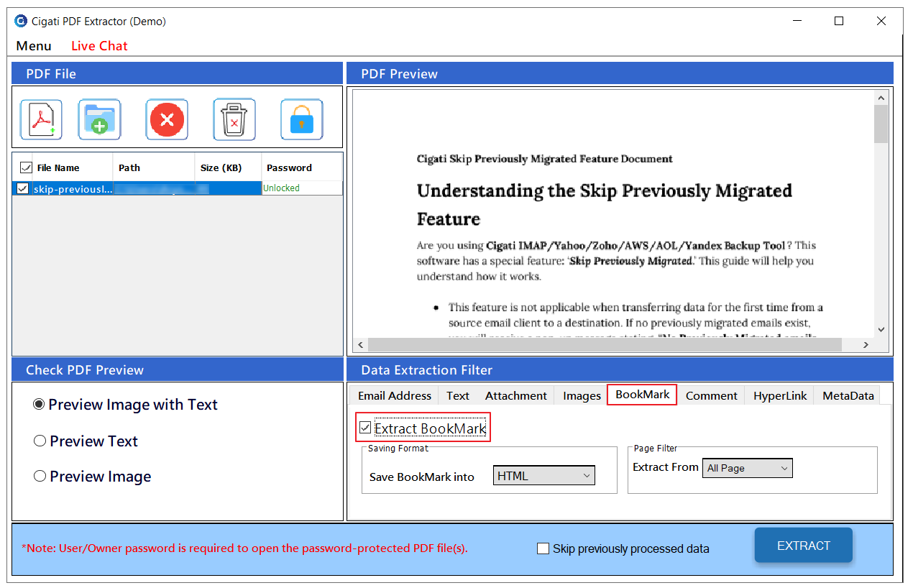Toggle the Extract BookMark checkbox

pyautogui.click(x=365, y=428)
